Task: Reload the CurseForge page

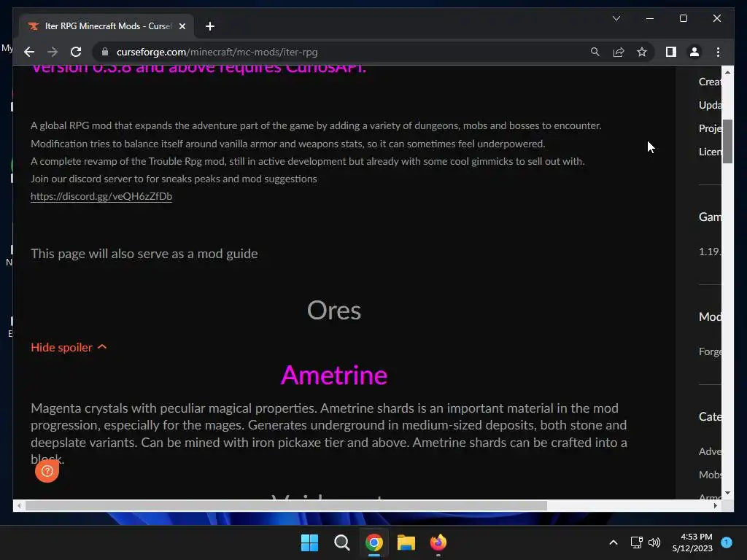Action: pyautogui.click(x=76, y=52)
